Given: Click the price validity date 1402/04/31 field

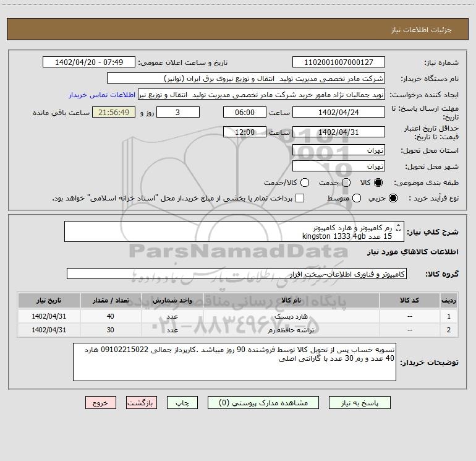Looking at the screenshot, I should pyautogui.click(x=339, y=132).
